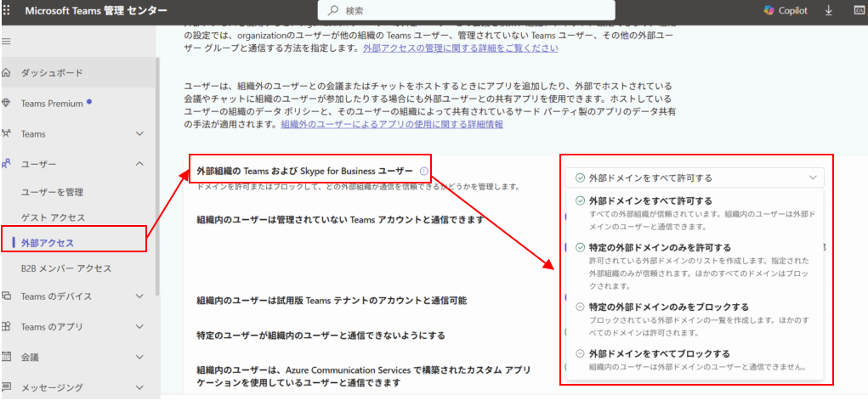The height and width of the screenshot is (406, 868).
Task: Open ゲスト アクセス in the sidebar
Action: pyautogui.click(x=53, y=217)
